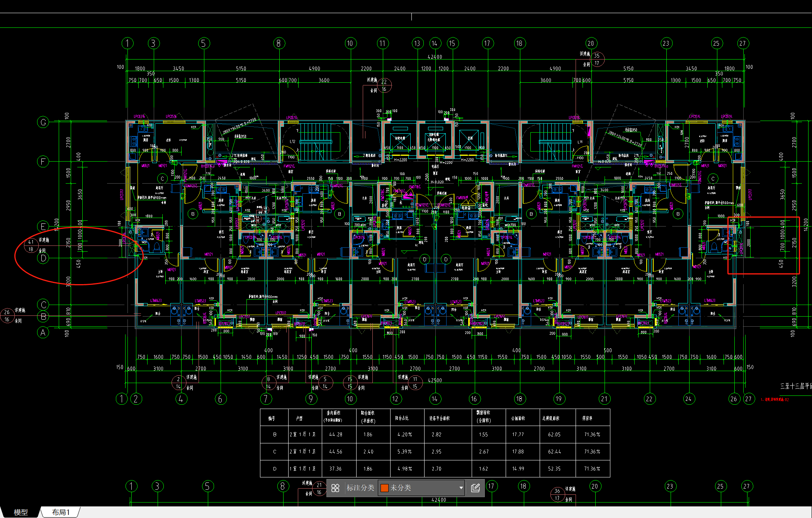Select bay window cell 2.67

click(484, 452)
